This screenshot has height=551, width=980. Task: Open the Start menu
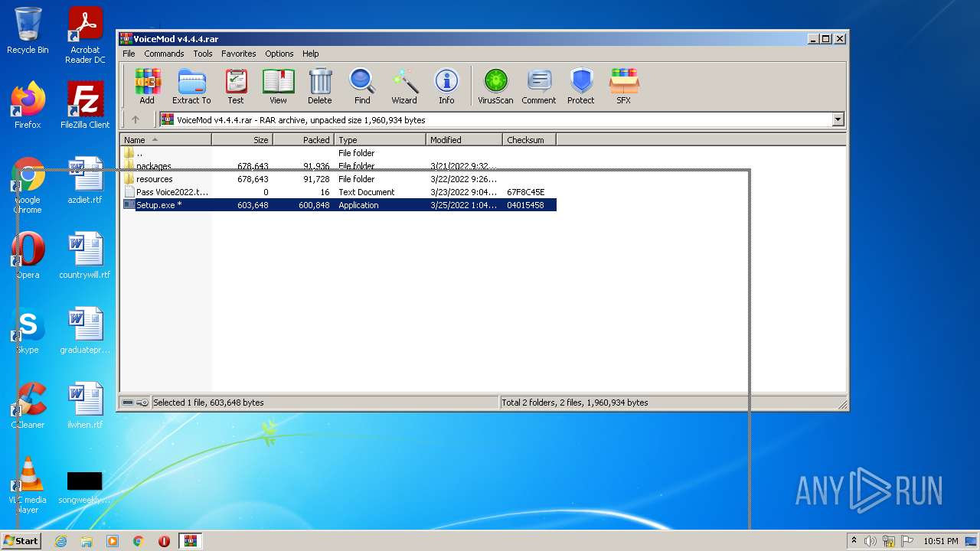pyautogui.click(x=21, y=540)
